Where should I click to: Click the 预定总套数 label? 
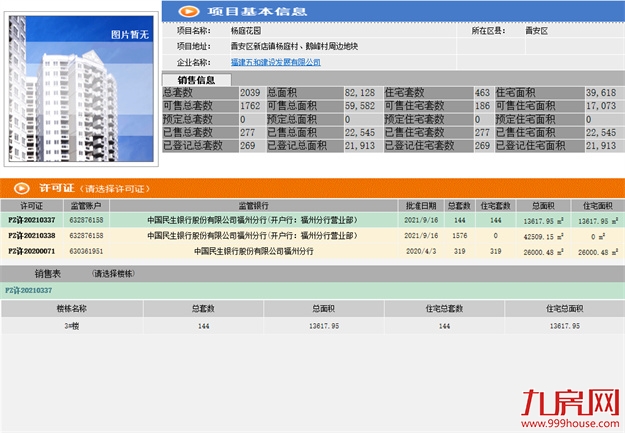[x=187, y=119]
